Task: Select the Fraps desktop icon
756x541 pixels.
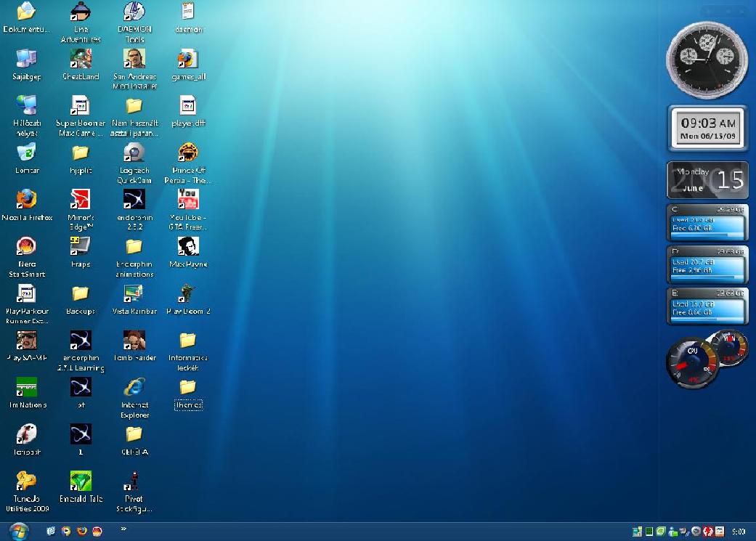Action: pos(80,246)
